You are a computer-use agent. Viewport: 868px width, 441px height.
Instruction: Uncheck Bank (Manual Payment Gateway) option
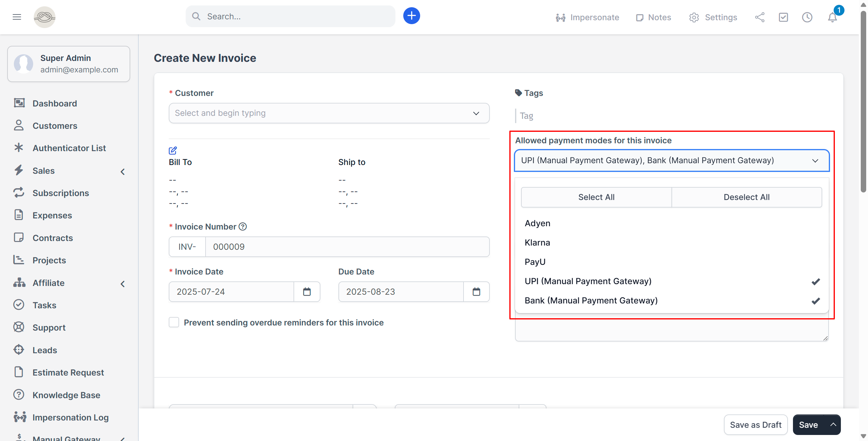pos(591,300)
